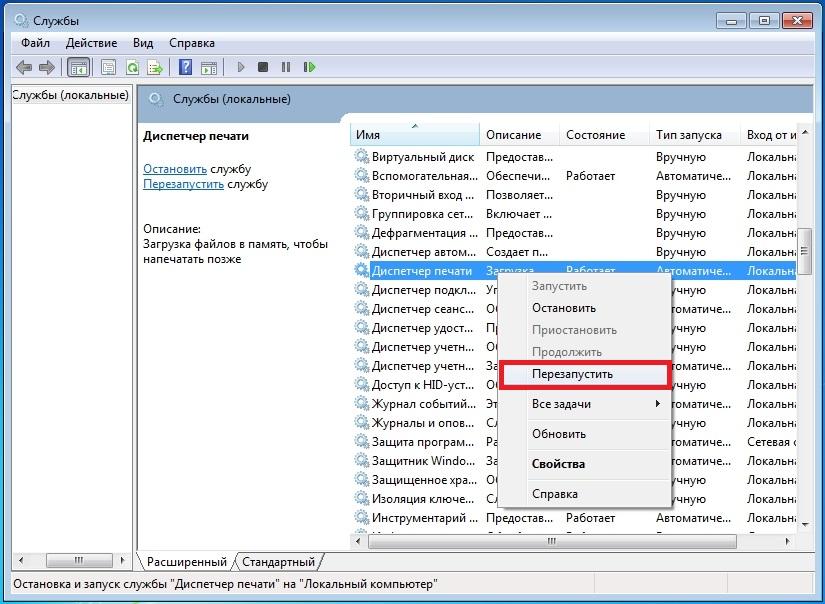
Task: Open the Действие menu
Action: (93, 43)
